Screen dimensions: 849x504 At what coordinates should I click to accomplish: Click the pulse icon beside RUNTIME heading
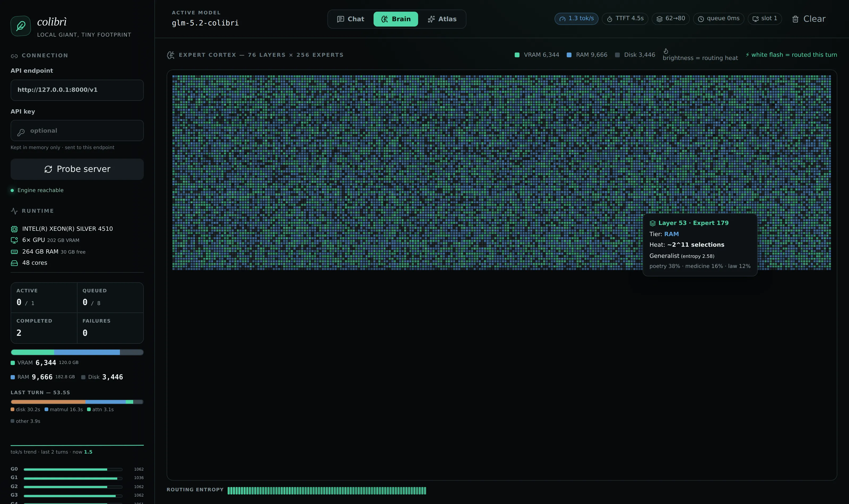(14, 211)
